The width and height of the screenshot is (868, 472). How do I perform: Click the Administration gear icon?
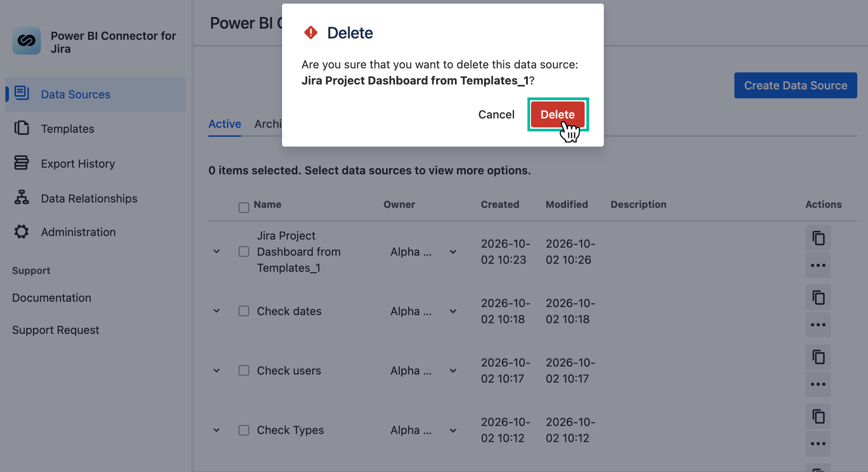point(21,232)
